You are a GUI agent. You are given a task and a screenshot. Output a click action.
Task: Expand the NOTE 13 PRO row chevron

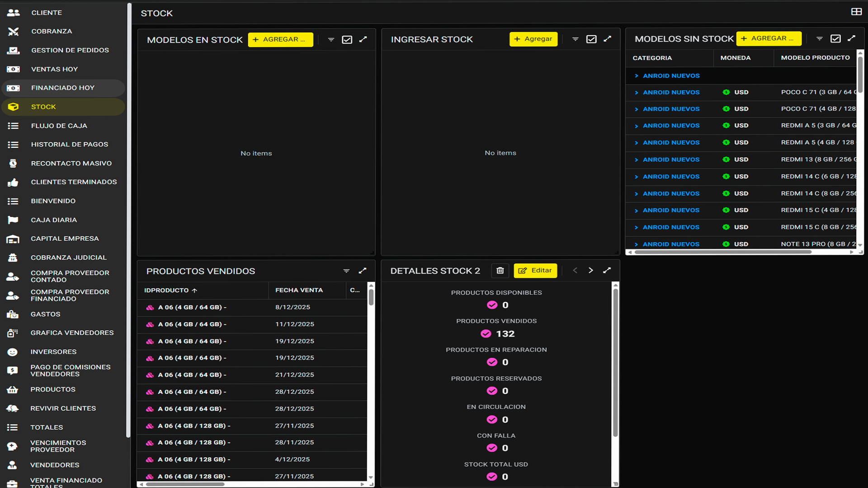637,244
